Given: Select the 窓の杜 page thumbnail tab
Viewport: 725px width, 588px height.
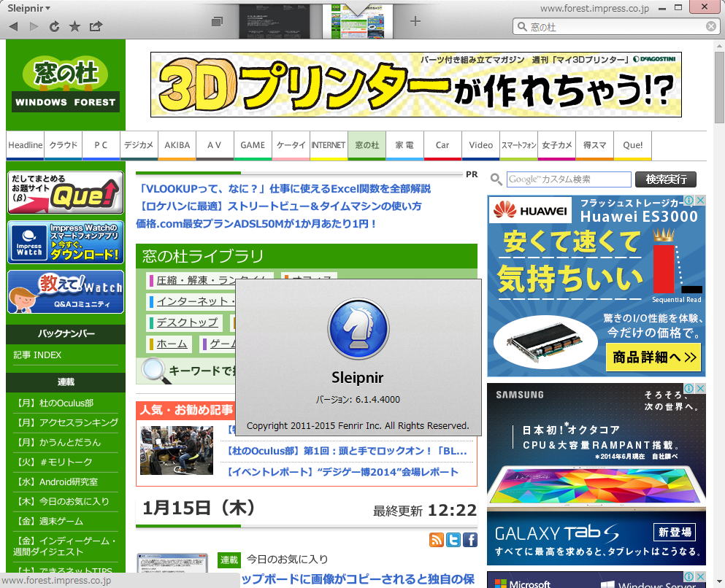Looking at the screenshot, I should (x=358, y=21).
